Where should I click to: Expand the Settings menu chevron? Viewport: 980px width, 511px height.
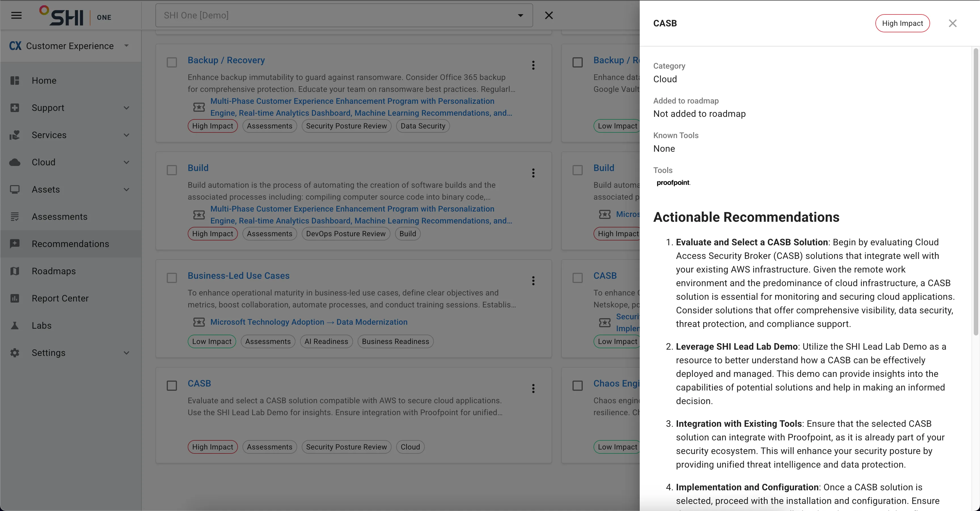click(127, 353)
